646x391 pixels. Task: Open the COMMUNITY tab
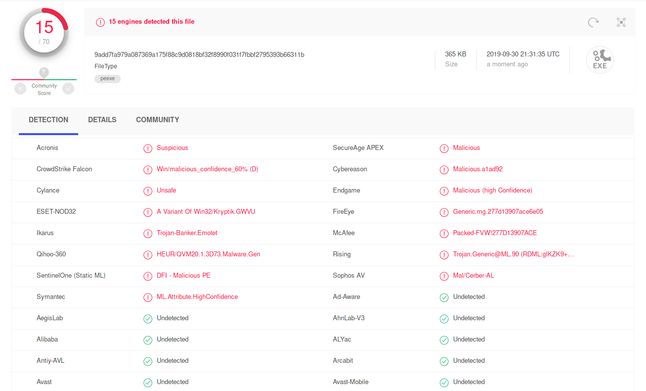pyautogui.click(x=157, y=120)
